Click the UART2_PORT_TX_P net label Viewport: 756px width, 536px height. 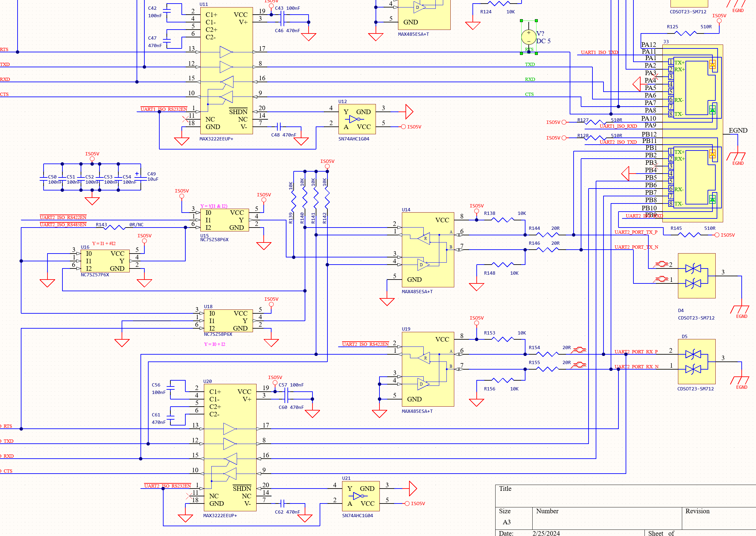pos(635,232)
